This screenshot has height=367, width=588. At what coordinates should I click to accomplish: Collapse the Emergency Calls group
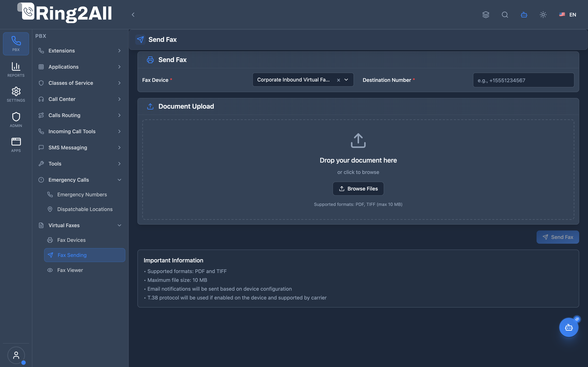[x=80, y=180]
